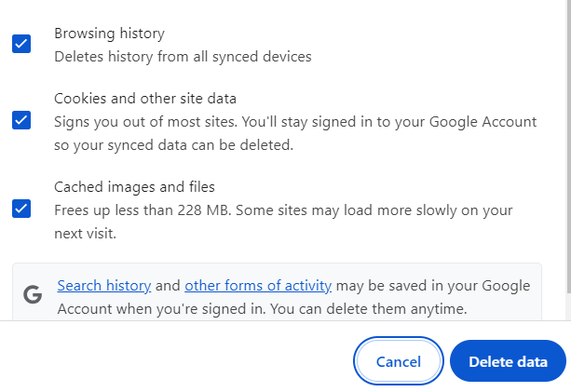Confirm with the Delete data button
Viewport: 571px width, 392px height.
point(508,361)
